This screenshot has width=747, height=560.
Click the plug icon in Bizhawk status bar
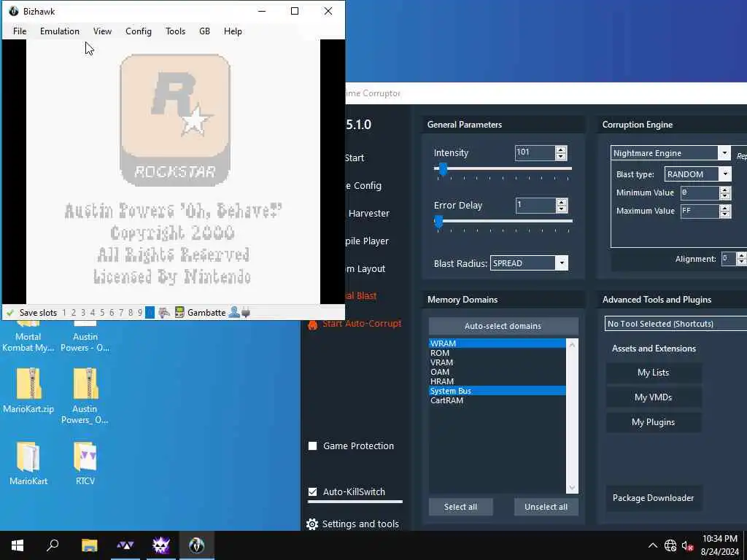pyautogui.click(x=246, y=313)
